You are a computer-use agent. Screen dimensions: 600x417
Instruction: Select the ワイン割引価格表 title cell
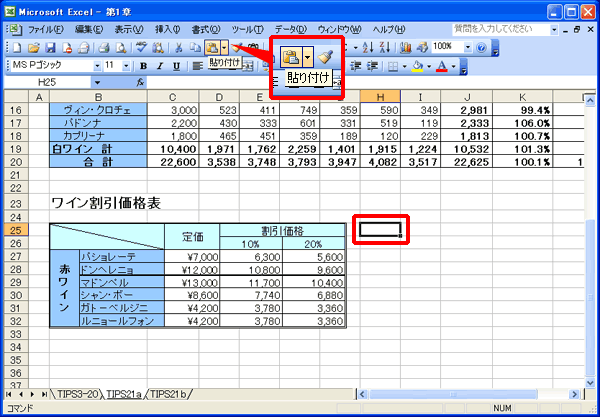click(x=106, y=204)
